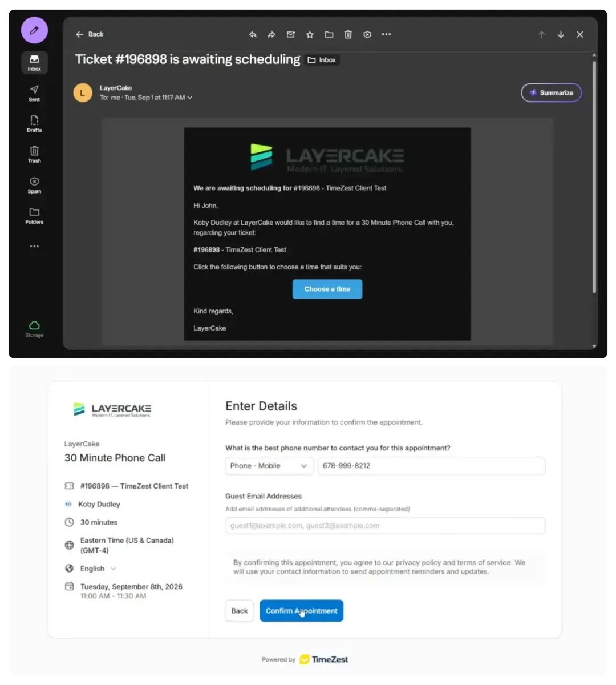This screenshot has height=685, width=616.
Task: Click the phone number field 678-999-8212
Action: [x=431, y=466]
